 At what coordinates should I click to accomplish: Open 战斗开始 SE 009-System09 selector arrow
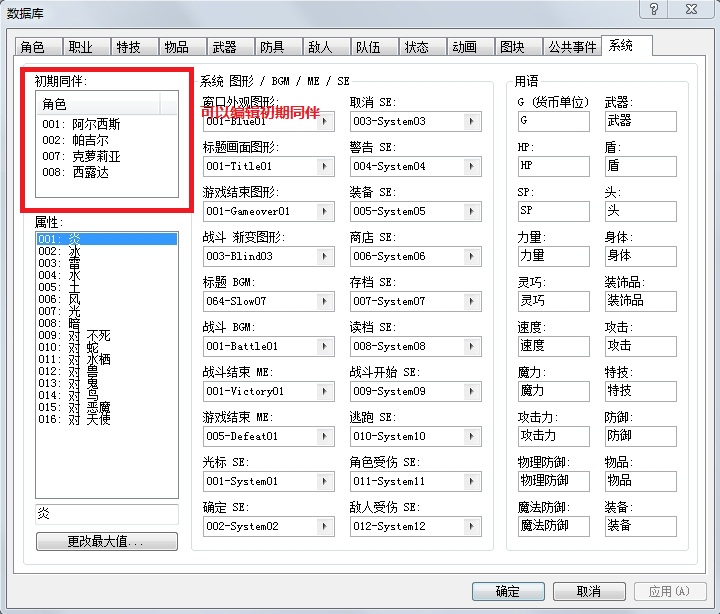[472, 392]
